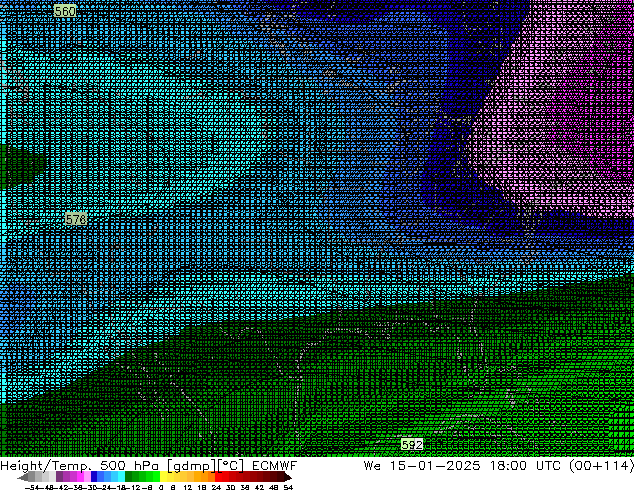This screenshot has width=634, height=490.
Task: Click the ECMWF model name in caption
Action: 275,466
